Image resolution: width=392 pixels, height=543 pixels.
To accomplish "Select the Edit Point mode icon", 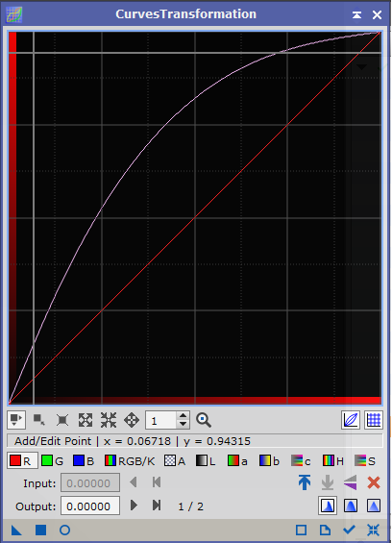I will [16, 420].
